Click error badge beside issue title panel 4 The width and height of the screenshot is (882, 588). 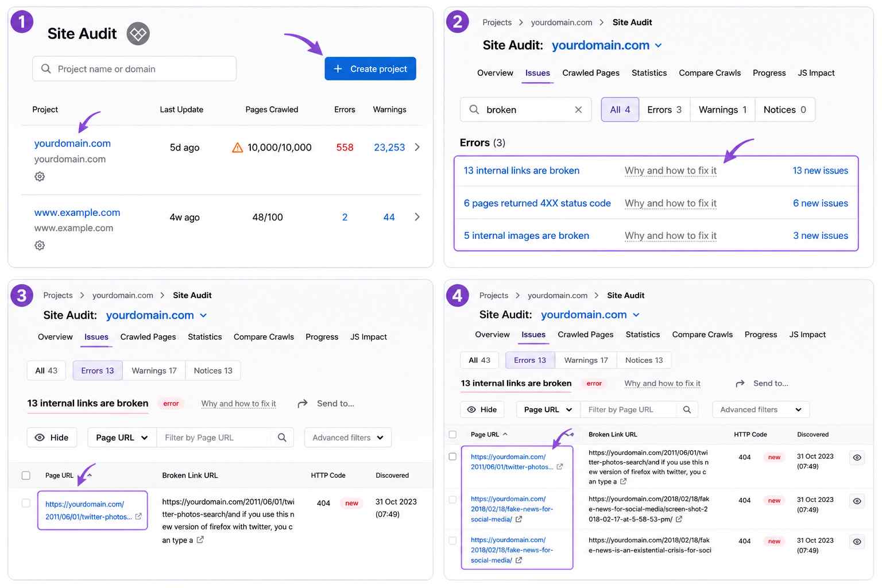tap(594, 384)
